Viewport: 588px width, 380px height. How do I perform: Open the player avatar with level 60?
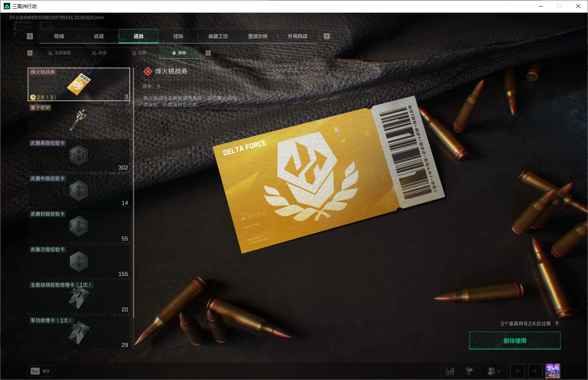coord(553,371)
